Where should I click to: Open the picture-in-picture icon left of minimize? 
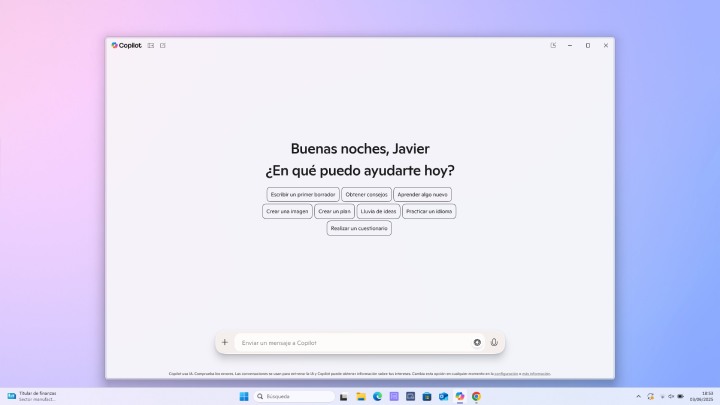pos(553,45)
